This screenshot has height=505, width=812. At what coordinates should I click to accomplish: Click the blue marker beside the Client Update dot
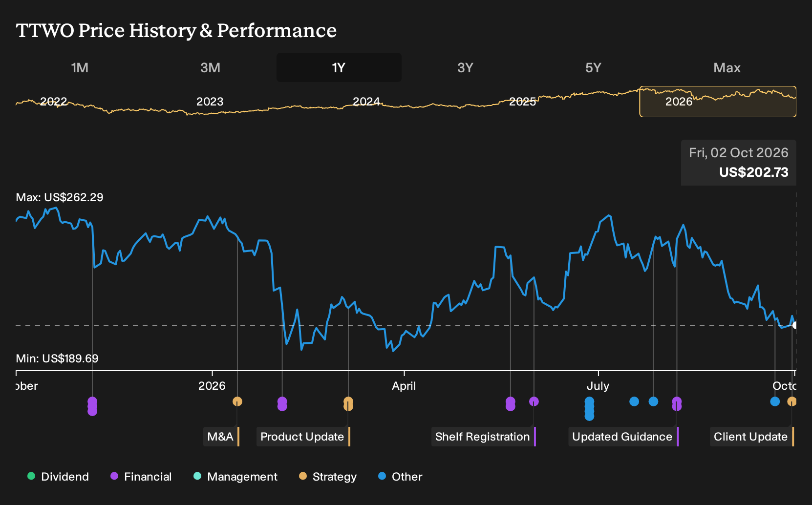[775, 401]
